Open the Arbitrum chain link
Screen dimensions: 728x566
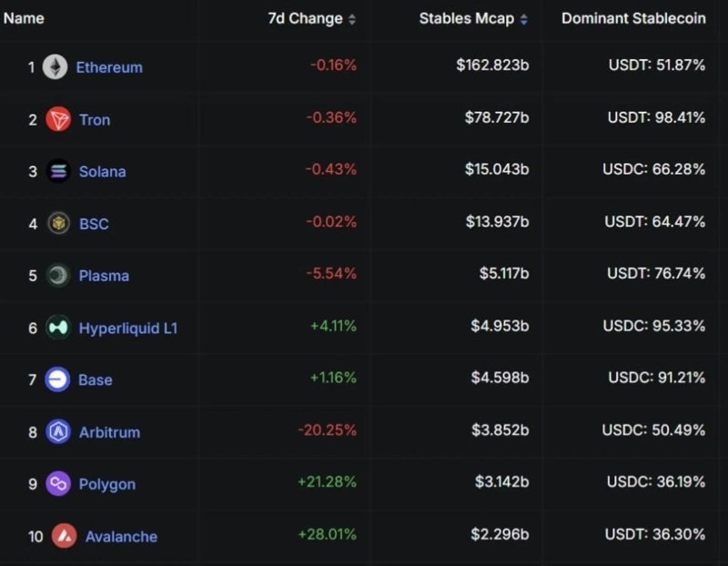[x=109, y=432]
